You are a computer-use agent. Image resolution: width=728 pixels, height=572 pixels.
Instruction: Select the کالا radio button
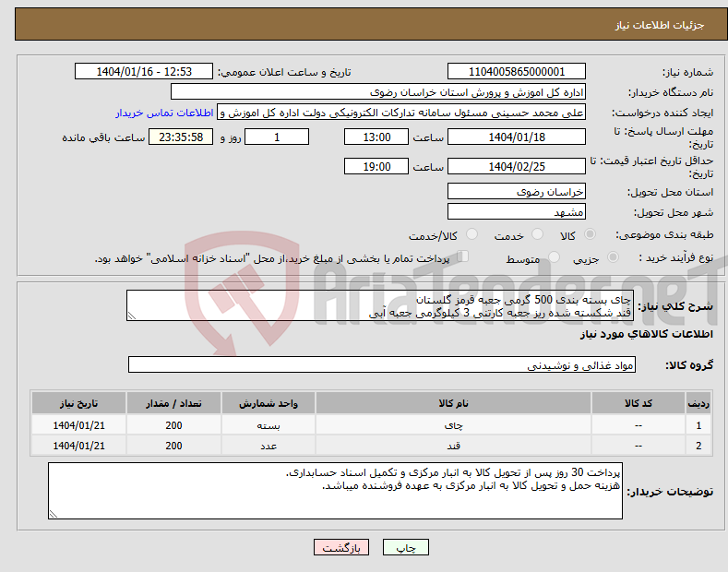[590, 234]
